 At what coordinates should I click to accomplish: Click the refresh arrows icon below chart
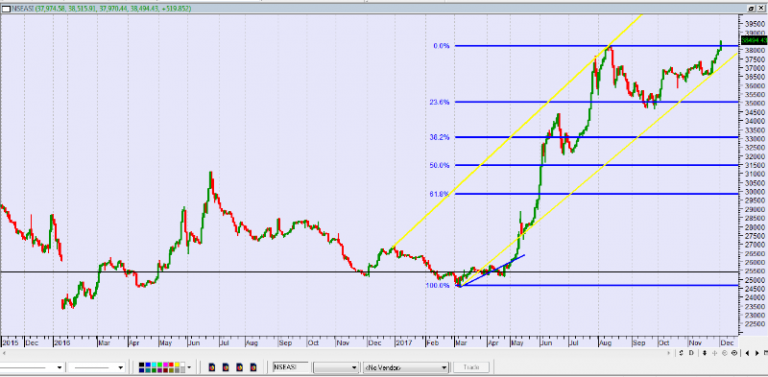click(x=681, y=353)
